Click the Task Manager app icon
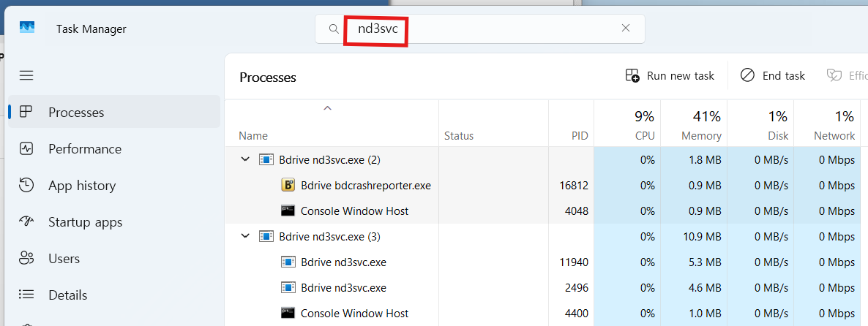868x326 pixels. point(27,29)
